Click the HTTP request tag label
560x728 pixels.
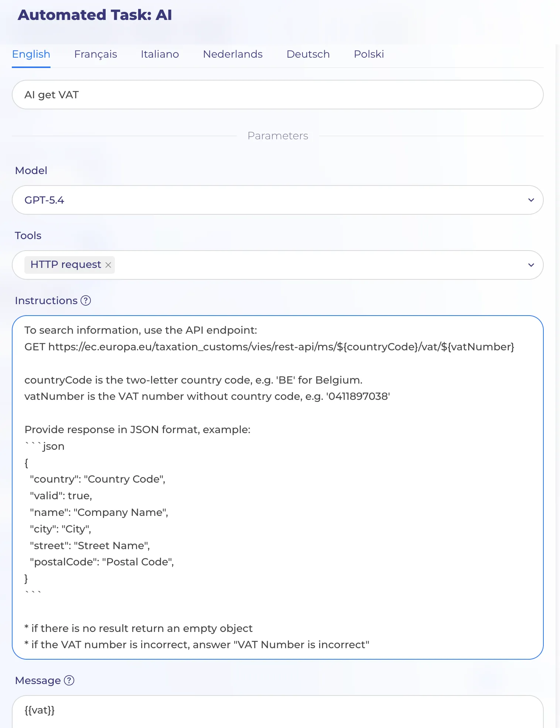[66, 265]
